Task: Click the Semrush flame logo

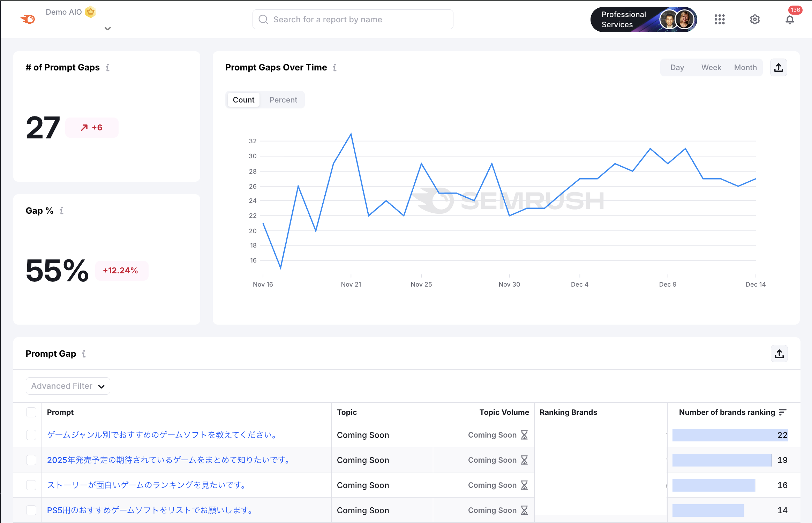Action: pos(28,19)
